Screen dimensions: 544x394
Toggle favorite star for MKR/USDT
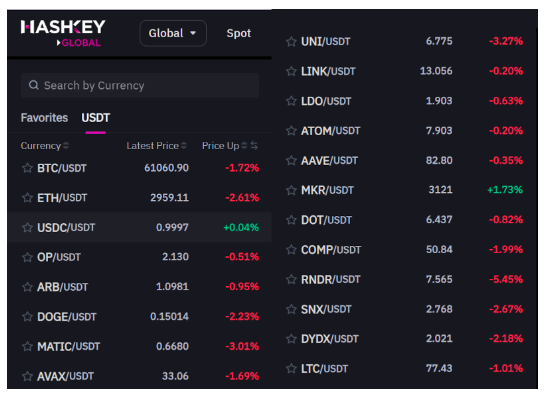(x=291, y=190)
